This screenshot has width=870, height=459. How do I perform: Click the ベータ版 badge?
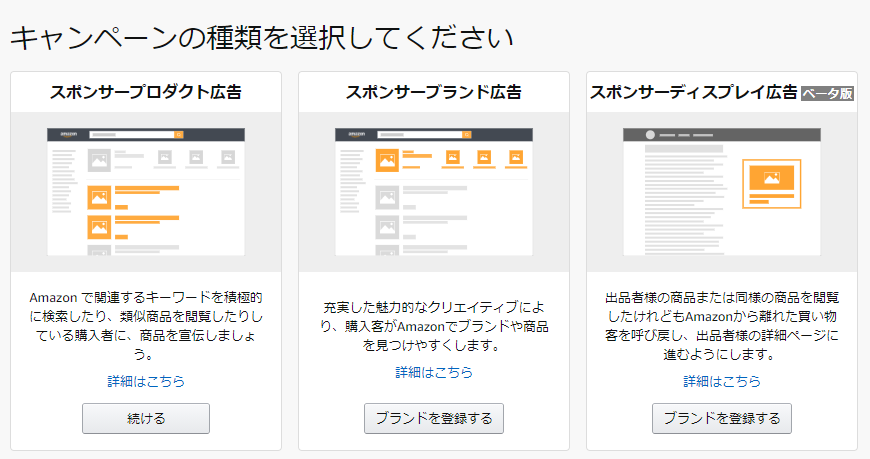pos(827,94)
